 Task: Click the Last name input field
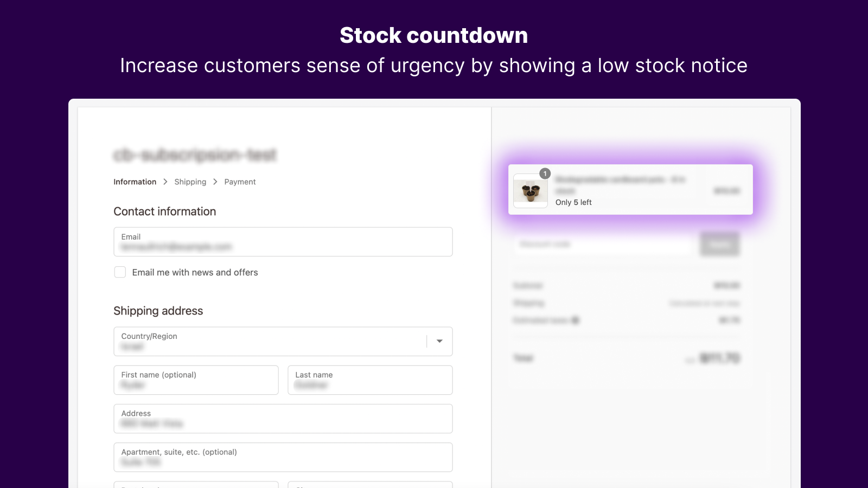370,380
